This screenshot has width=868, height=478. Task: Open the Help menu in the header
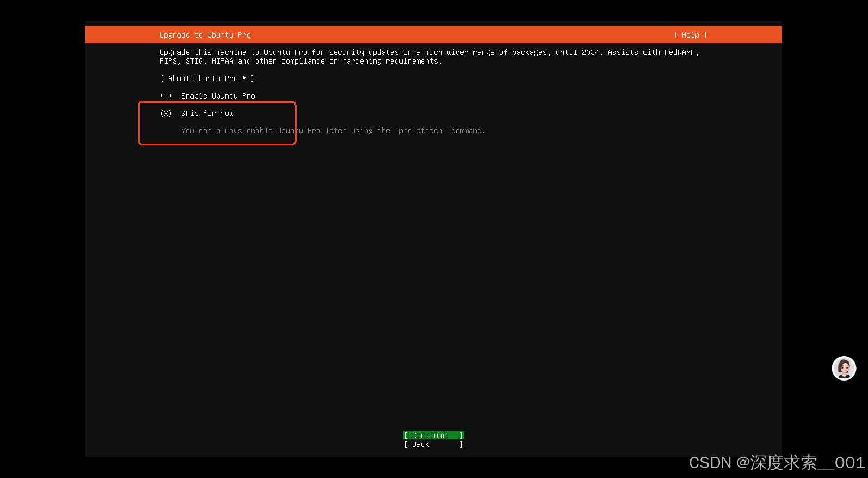coord(690,35)
